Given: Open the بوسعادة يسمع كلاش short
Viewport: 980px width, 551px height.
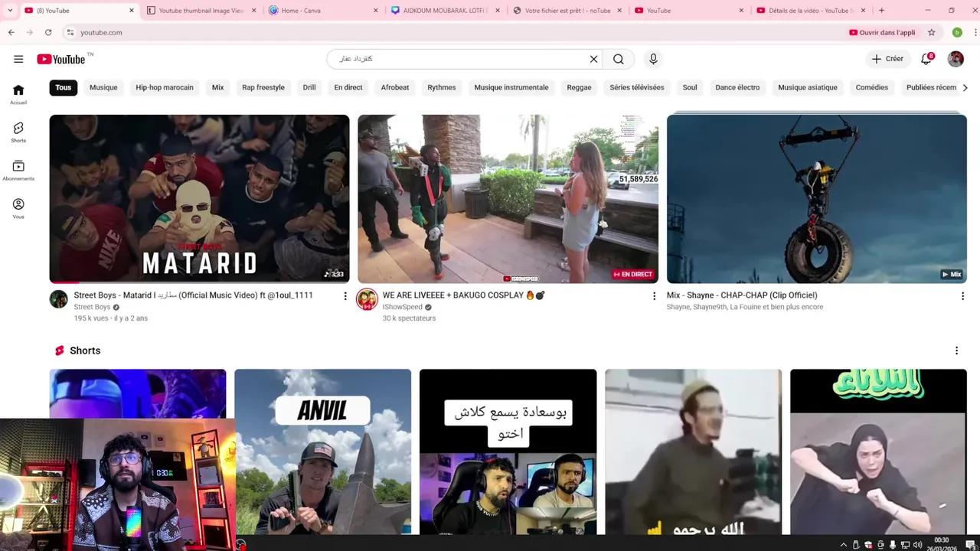Looking at the screenshot, I should pos(508,452).
